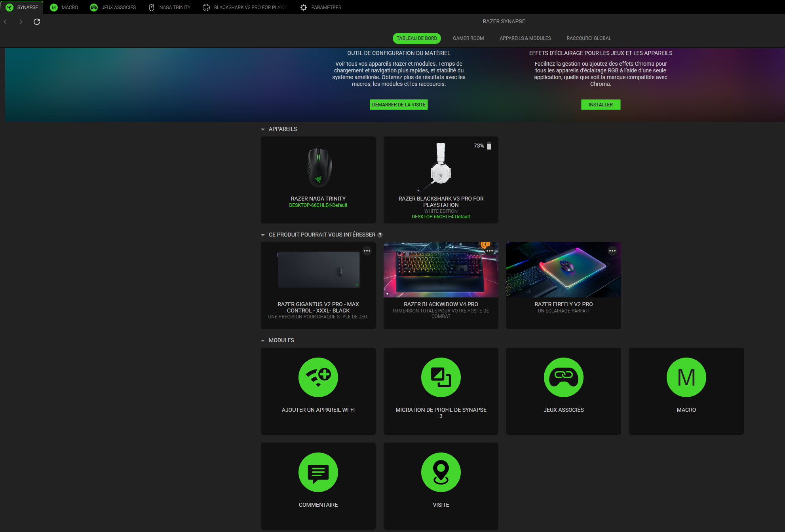Open the Synapse 3 profile migration icon

tap(441, 377)
